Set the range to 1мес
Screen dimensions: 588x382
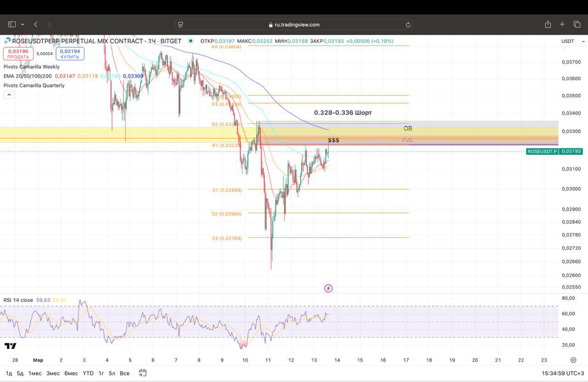(35, 373)
